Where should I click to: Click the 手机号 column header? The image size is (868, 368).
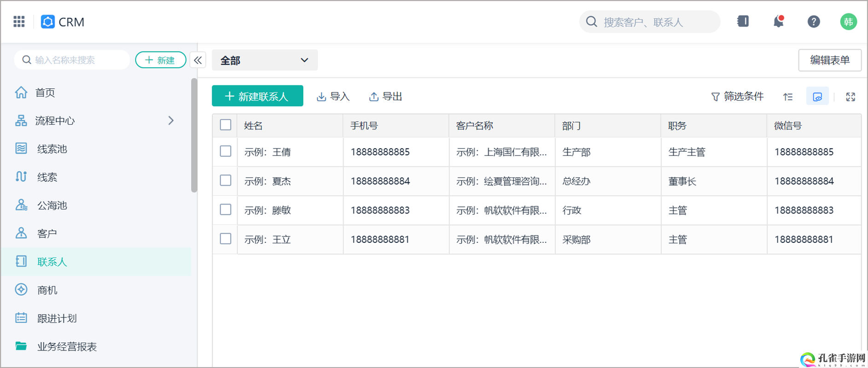396,126
